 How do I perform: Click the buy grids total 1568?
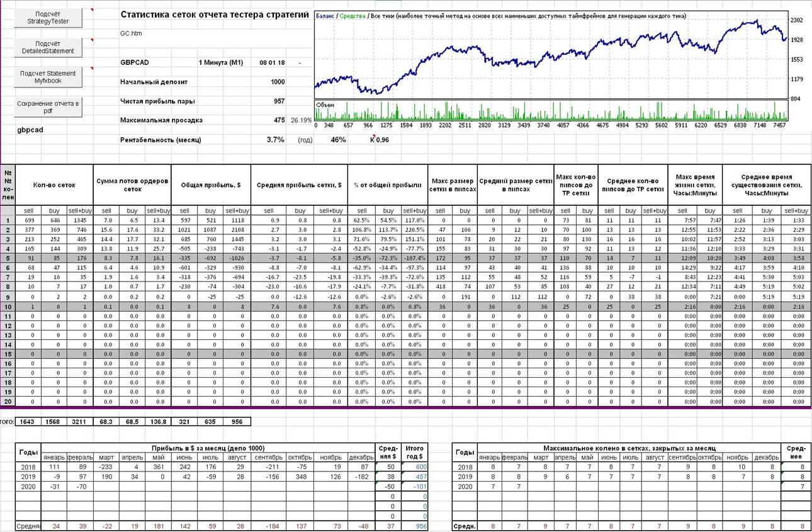coord(54,421)
